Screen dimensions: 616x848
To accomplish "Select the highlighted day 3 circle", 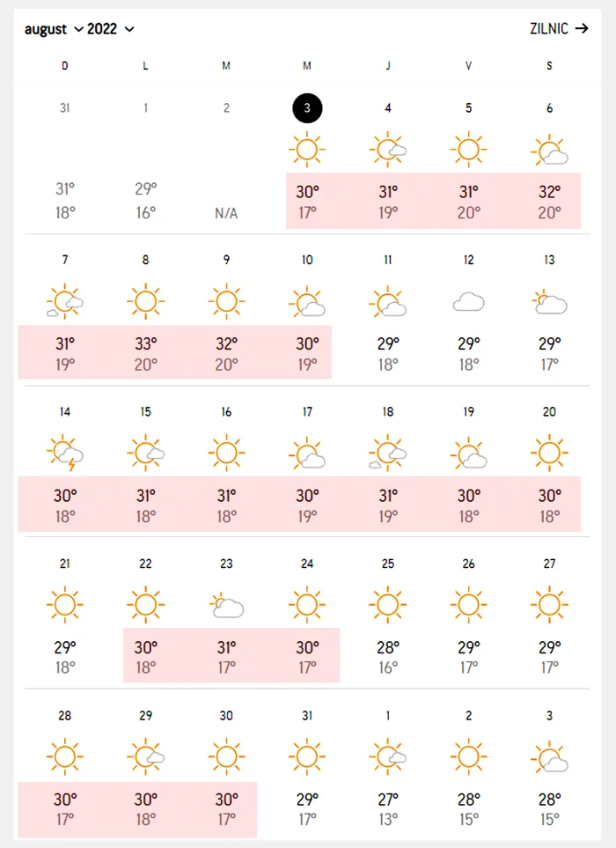I will point(307,108).
